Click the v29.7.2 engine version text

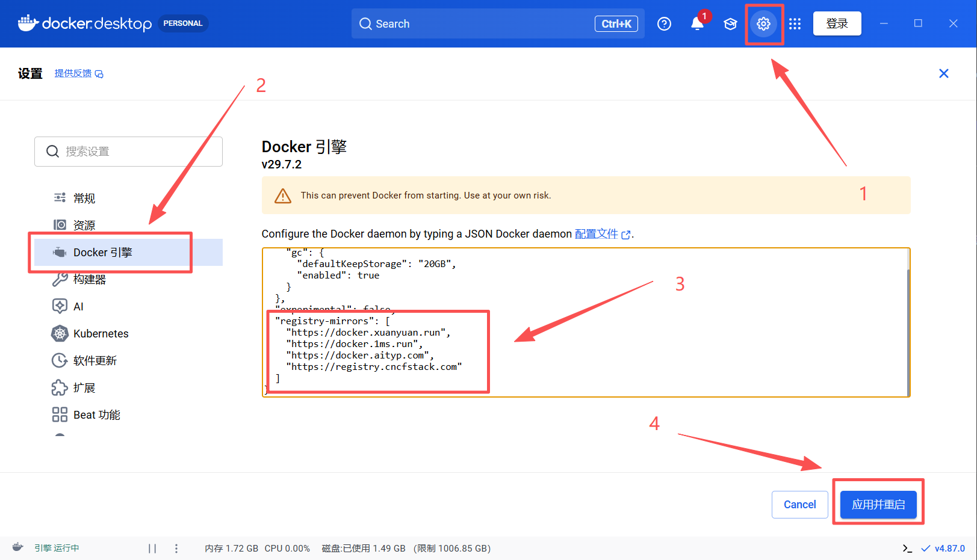click(282, 165)
